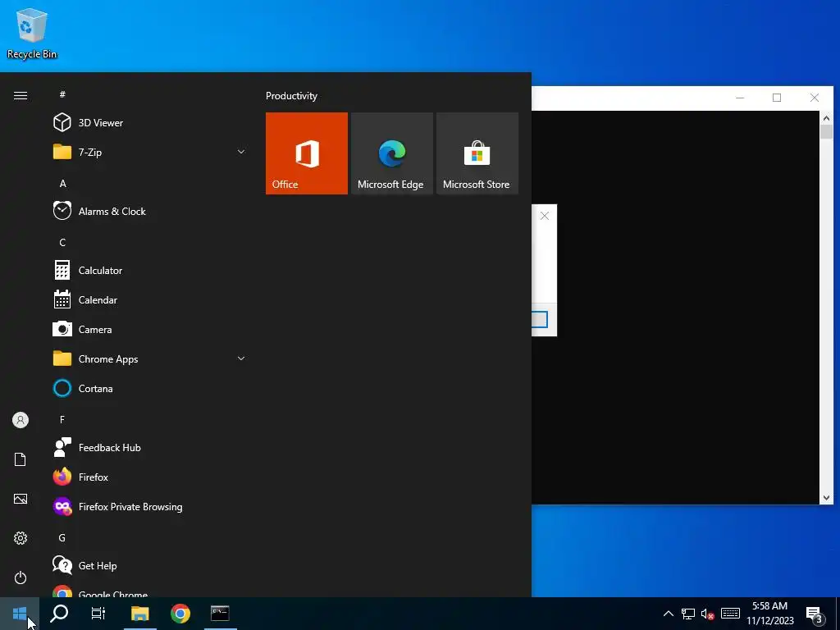The height and width of the screenshot is (630, 840).
Task: Open the 7-Zip folder entry
Action: pos(149,152)
